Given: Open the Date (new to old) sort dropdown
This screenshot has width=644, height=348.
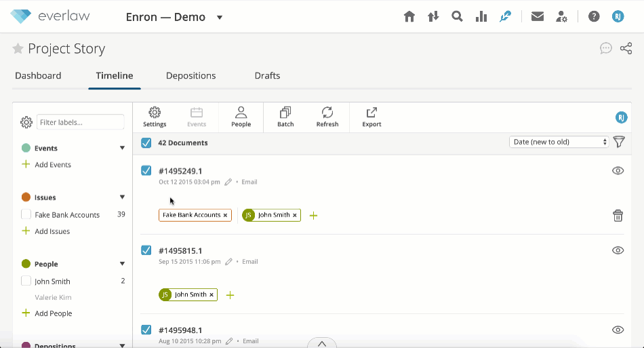Looking at the screenshot, I should click(559, 142).
